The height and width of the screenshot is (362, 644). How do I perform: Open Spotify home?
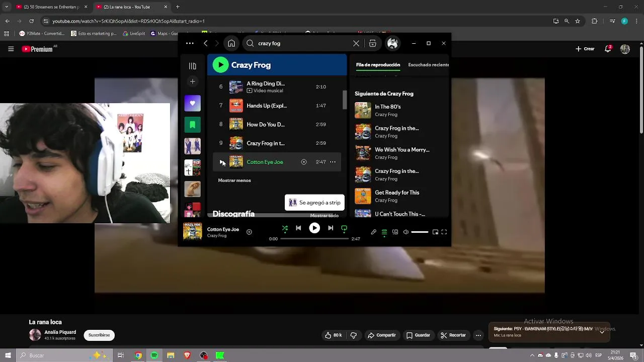(231, 43)
